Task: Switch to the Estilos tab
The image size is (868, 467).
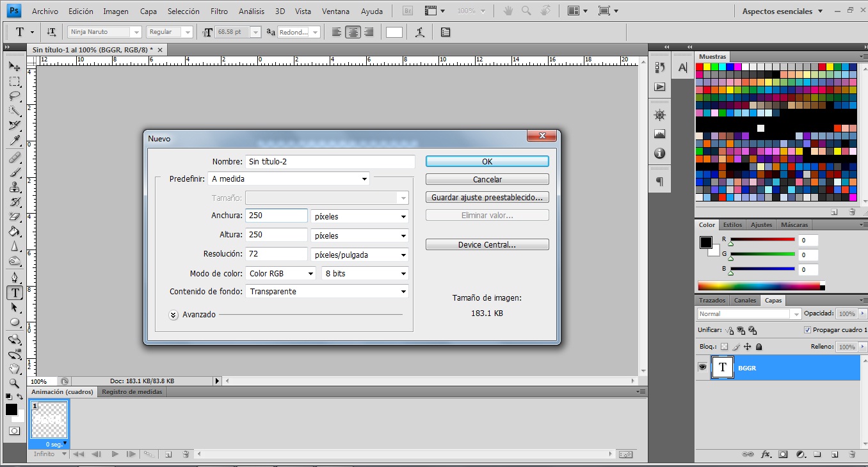Action: [x=733, y=225]
